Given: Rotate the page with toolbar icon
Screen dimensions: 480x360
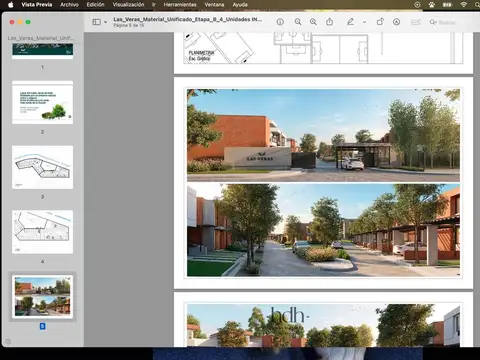Looking at the screenshot, I should tap(380, 22).
